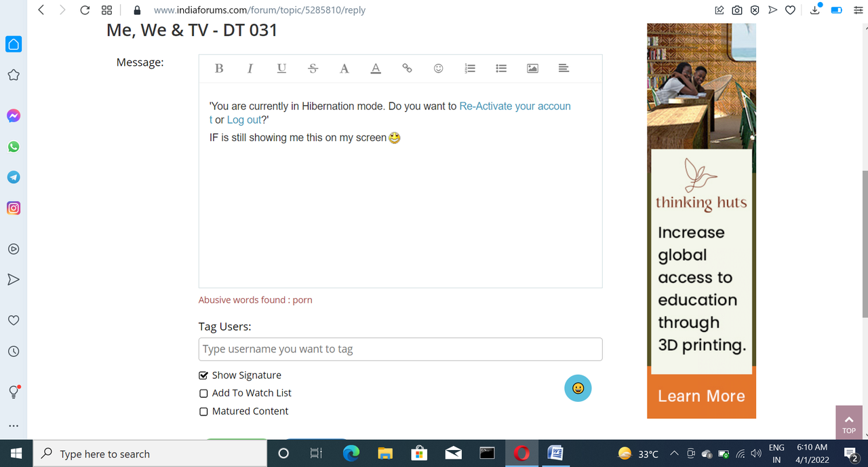Open the ad blocker shield icon
The image size is (868, 467).
(755, 10)
